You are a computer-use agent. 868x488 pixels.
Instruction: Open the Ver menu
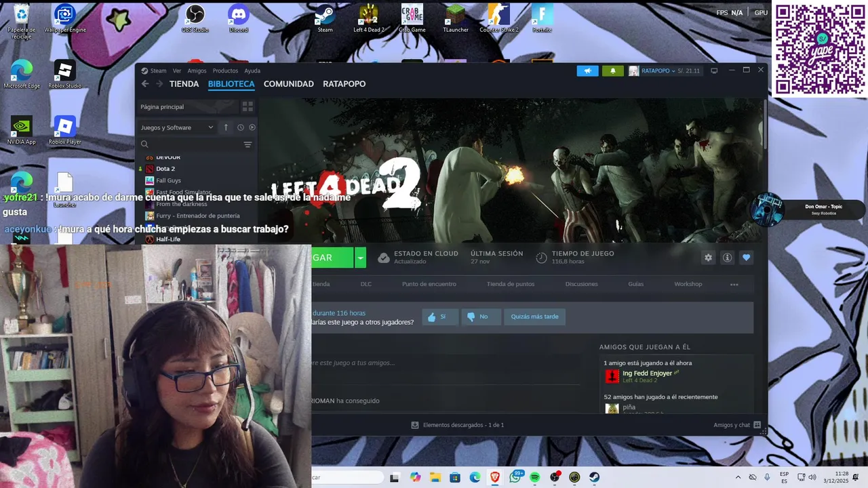[177, 70]
